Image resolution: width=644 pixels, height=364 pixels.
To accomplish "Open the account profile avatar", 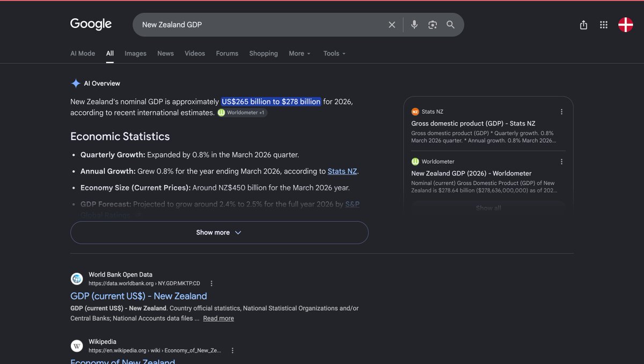I will coord(626,25).
